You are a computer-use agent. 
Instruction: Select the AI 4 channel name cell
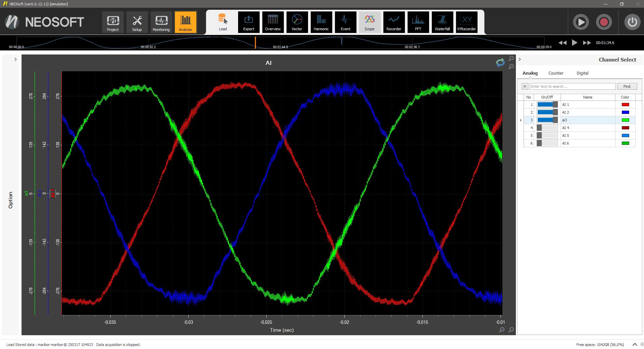point(588,128)
